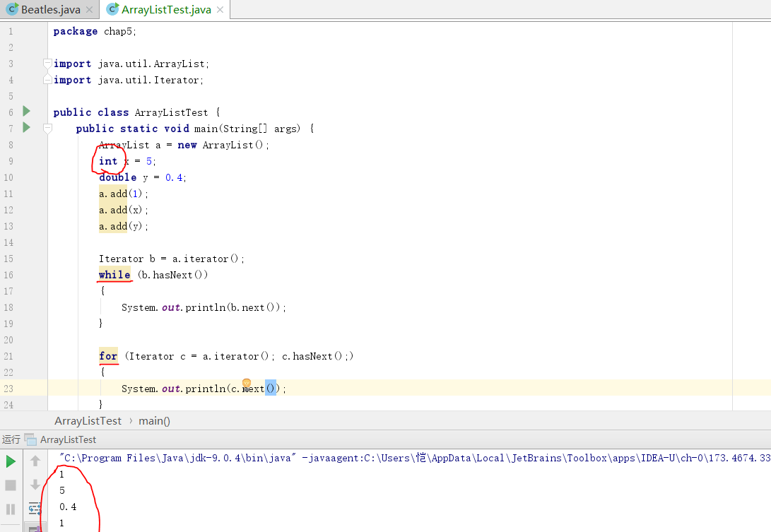Run the ArrayListTest class from the gutter arrow
The image size is (771, 532).
tap(27, 112)
